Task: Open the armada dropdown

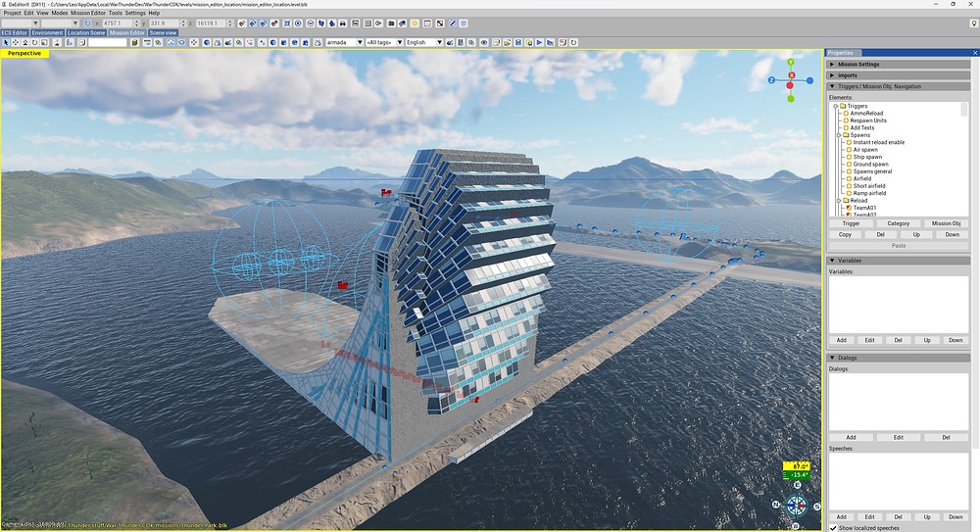Action: coord(344,42)
